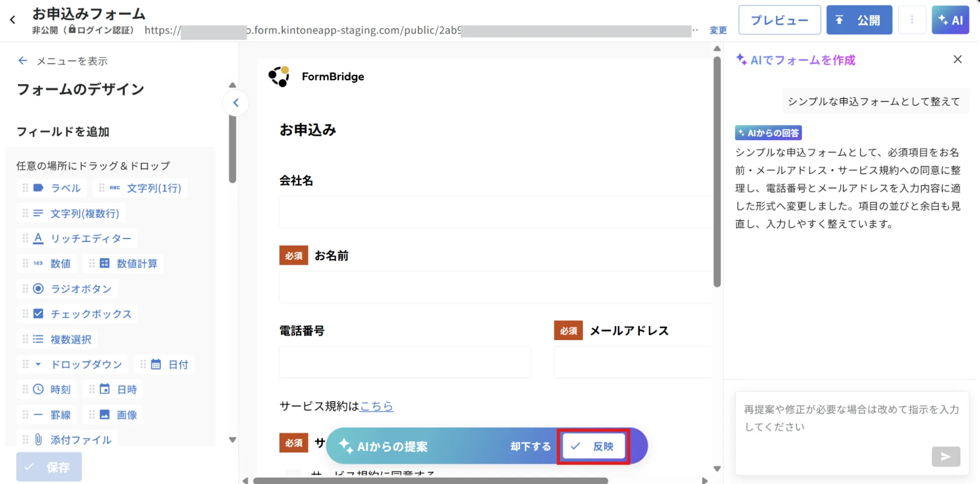Select the 複数選択 field type
This screenshot has height=484, width=980.
[57, 339]
